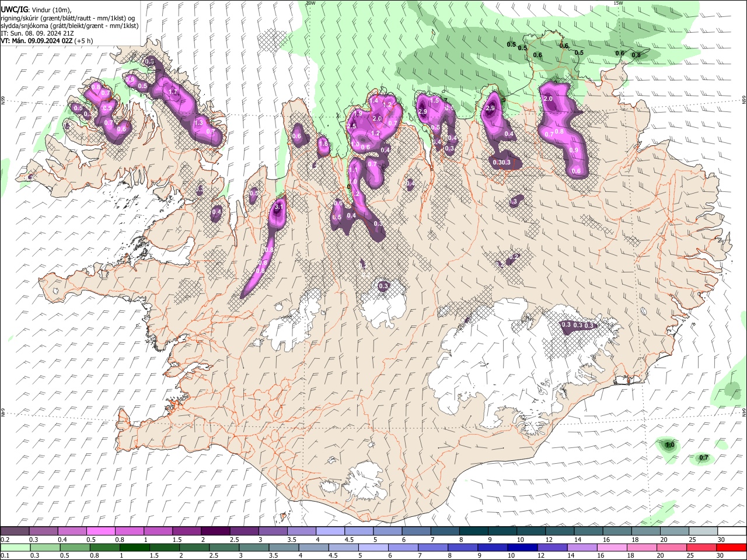Screen dimensions: 747x560
Task: Pick the medium green swatch starting at 0.5, rain scale
Action: pyautogui.click(x=75, y=547)
